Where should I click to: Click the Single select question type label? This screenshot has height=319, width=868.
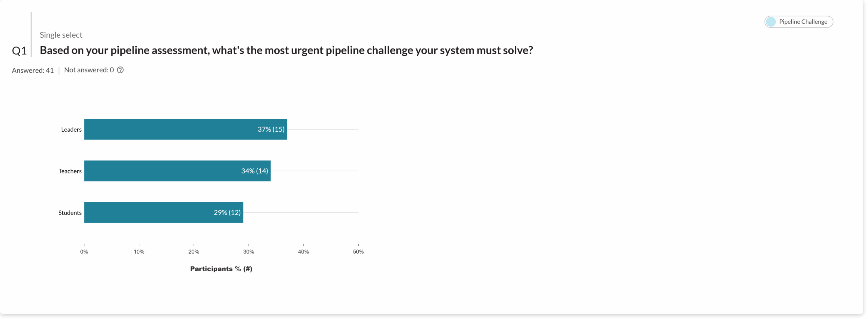[61, 35]
